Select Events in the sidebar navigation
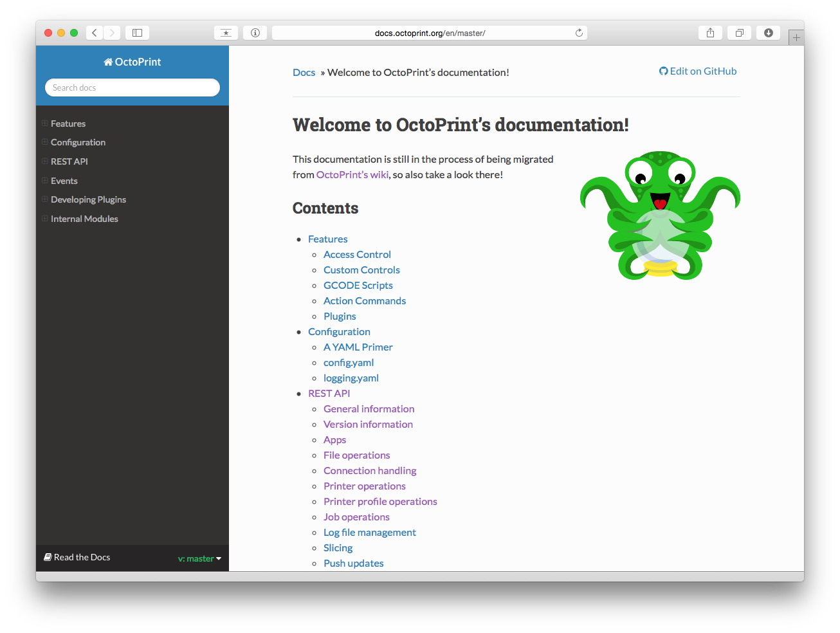 [64, 181]
